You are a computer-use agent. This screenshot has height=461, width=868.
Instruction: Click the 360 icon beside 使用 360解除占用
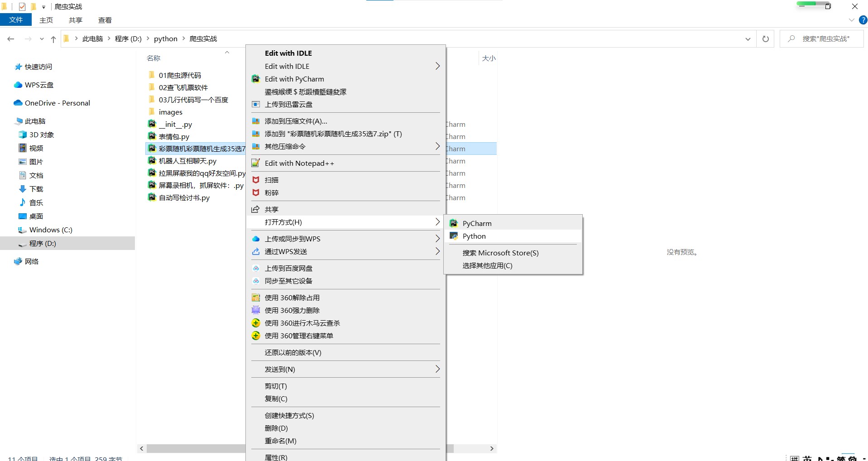pos(256,298)
